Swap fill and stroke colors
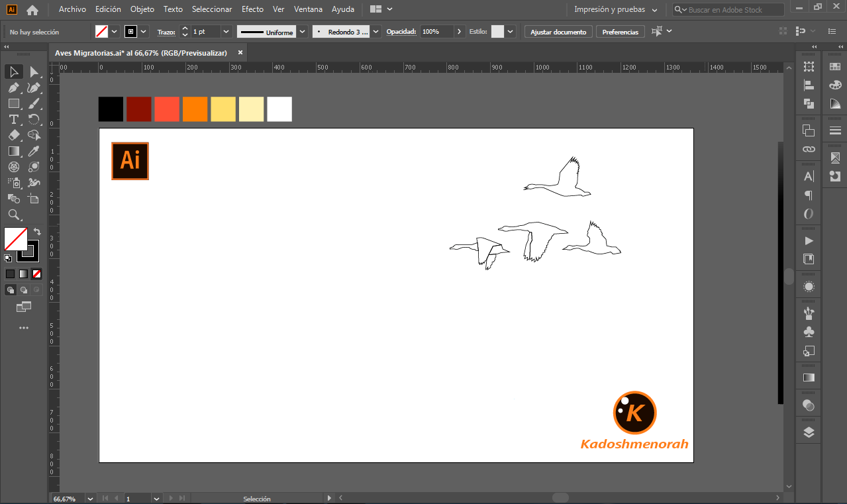The width and height of the screenshot is (847, 504). 38,232
